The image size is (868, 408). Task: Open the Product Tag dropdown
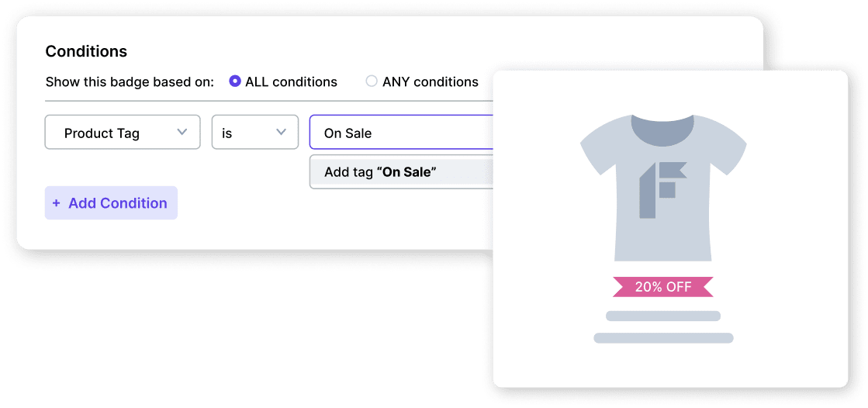tap(123, 133)
